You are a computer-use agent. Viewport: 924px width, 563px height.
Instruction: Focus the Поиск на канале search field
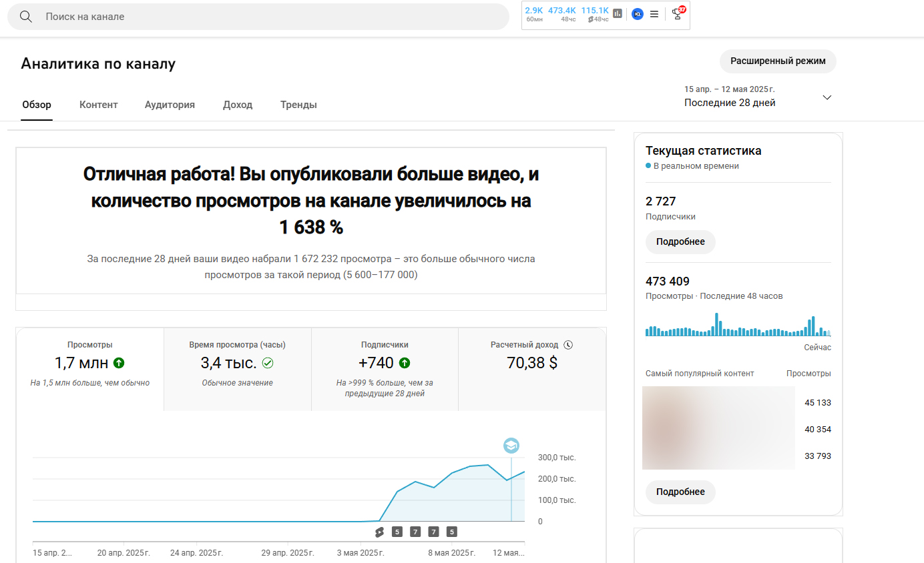click(x=267, y=17)
